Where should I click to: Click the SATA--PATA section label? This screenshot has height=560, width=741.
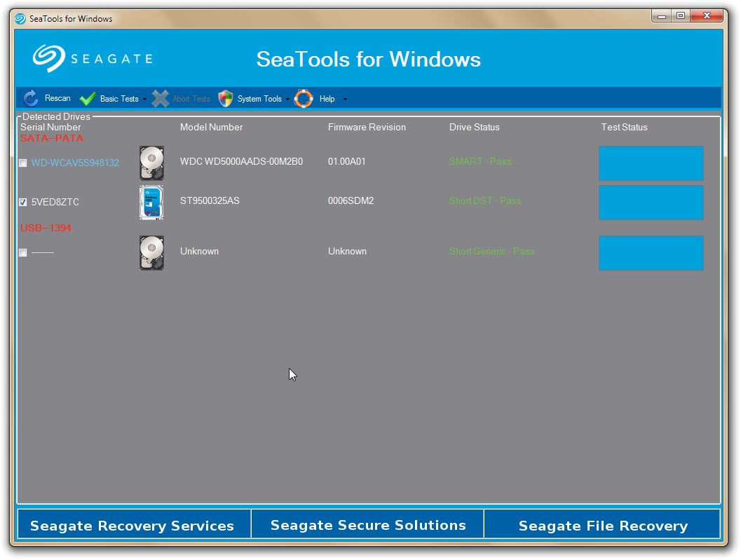click(52, 139)
